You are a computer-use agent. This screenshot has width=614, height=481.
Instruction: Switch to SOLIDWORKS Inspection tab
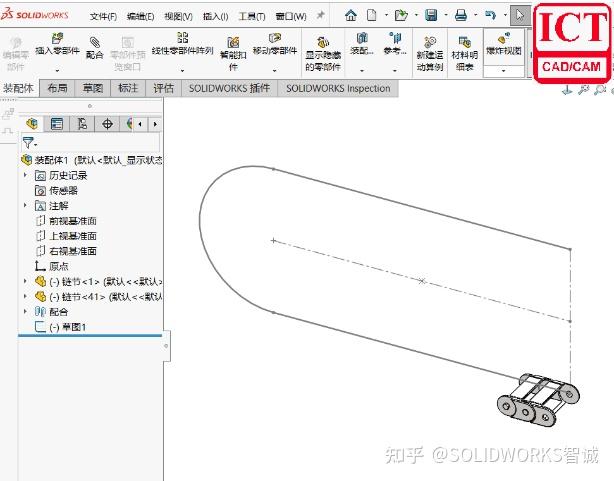338,88
